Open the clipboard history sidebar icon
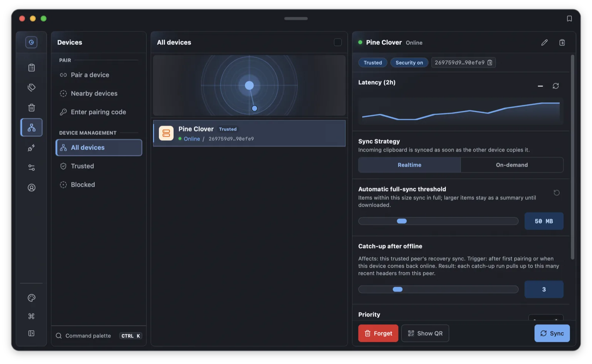The image size is (592, 364). click(31, 68)
